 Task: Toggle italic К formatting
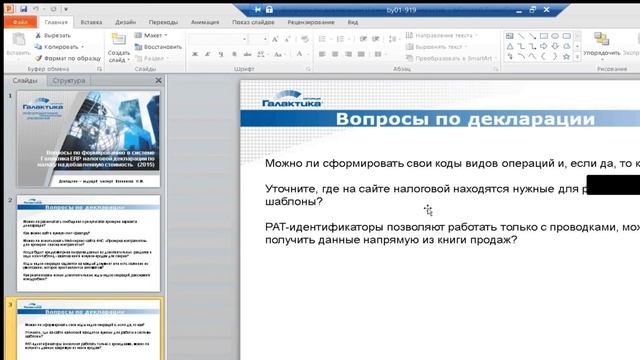(x=207, y=54)
